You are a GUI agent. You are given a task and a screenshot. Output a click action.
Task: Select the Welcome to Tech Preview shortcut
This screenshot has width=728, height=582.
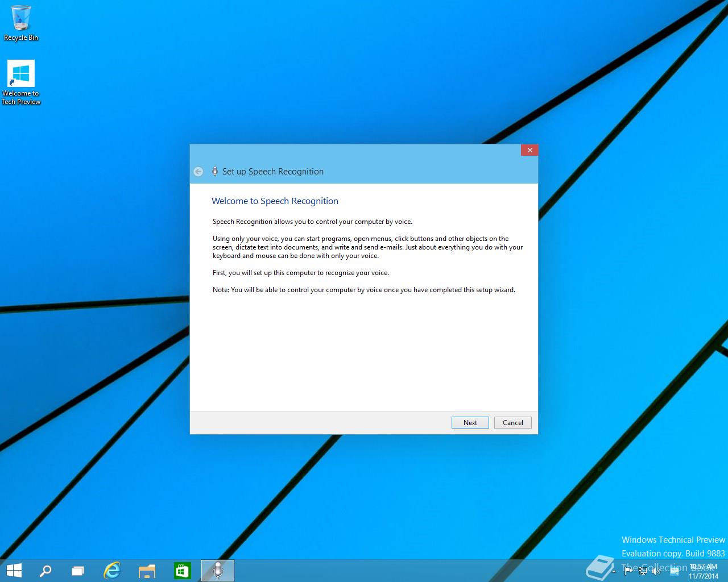[x=21, y=83]
